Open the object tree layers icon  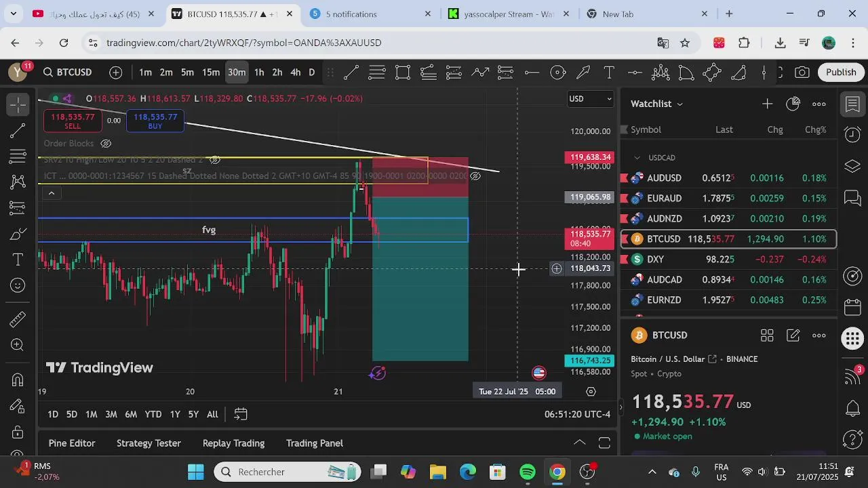[x=852, y=166]
